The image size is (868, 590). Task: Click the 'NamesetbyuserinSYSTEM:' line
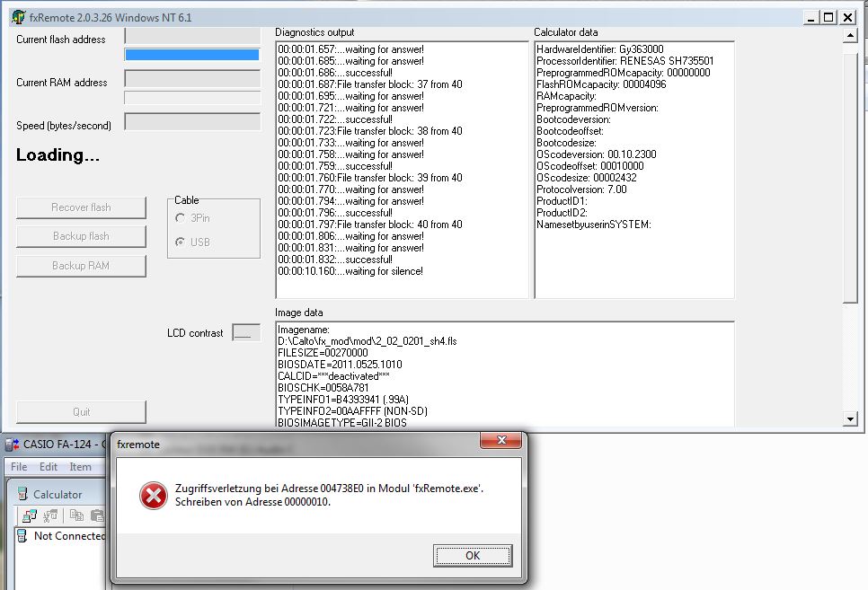pyautogui.click(x=594, y=225)
